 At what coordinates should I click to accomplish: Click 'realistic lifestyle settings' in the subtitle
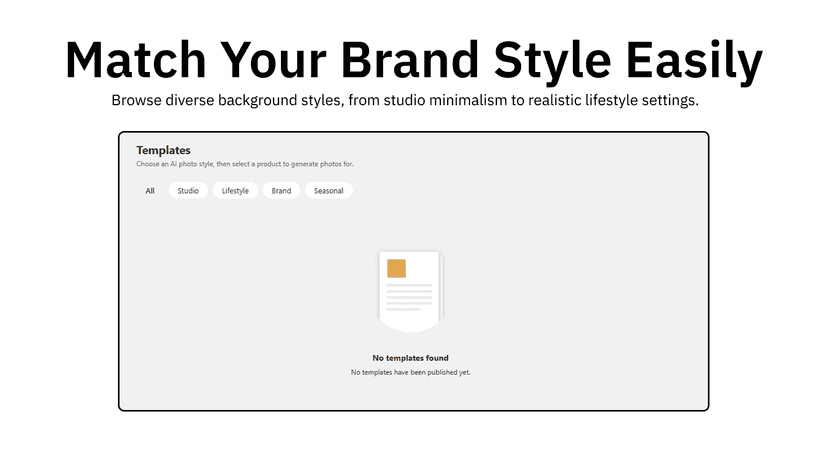[x=613, y=100]
